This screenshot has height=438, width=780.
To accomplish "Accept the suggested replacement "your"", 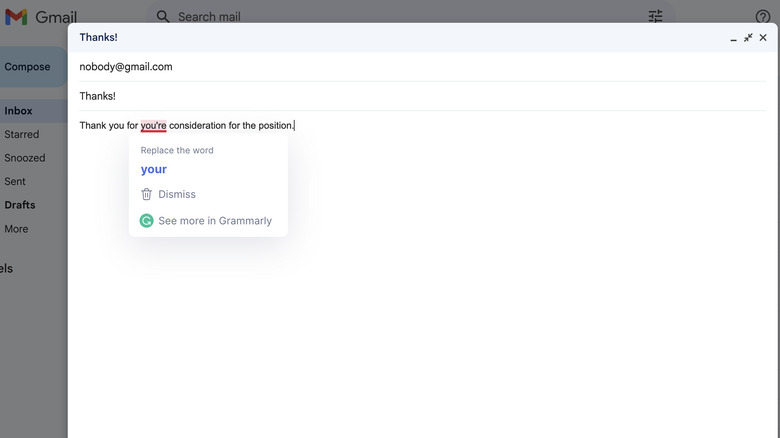I will coord(154,170).
